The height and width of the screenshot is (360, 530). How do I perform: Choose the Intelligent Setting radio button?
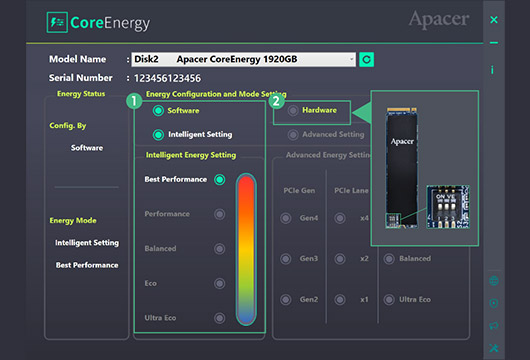[158, 135]
